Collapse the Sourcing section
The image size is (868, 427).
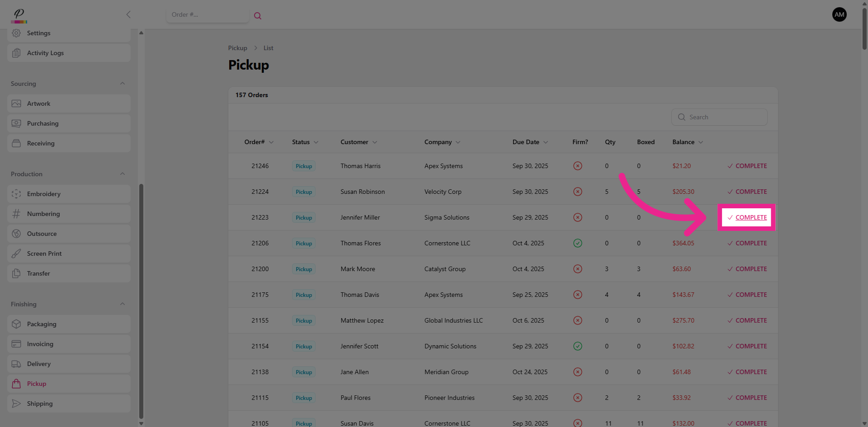[123, 84]
